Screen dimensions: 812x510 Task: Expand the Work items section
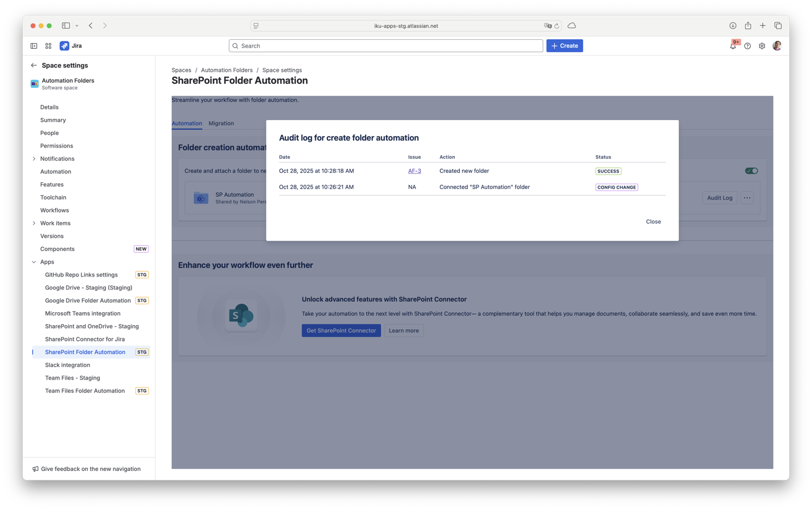(x=34, y=223)
